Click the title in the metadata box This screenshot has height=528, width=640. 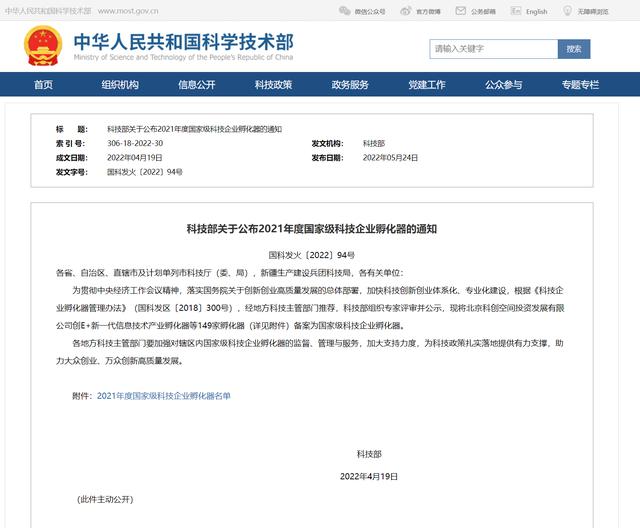tap(194, 129)
